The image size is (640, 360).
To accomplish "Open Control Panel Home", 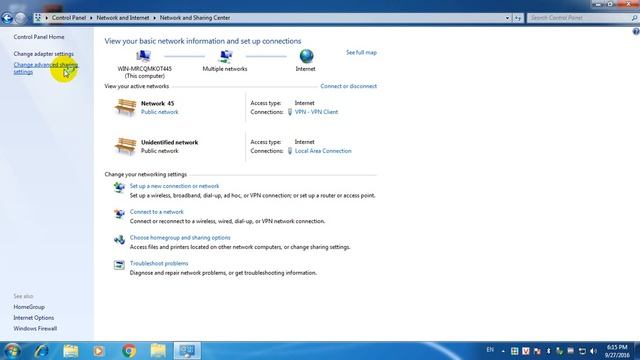I will pyautogui.click(x=39, y=37).
